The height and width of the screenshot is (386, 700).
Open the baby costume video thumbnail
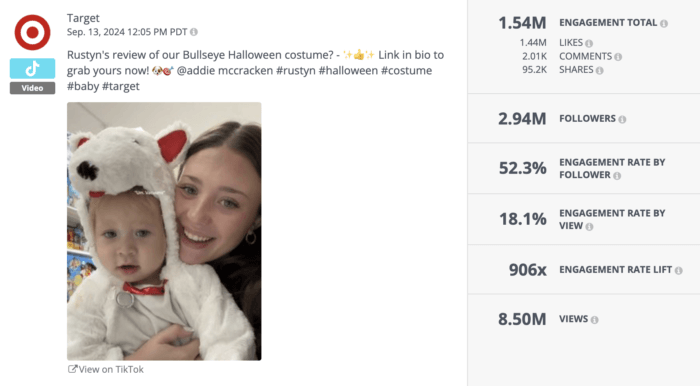click(x=164, y=231)
